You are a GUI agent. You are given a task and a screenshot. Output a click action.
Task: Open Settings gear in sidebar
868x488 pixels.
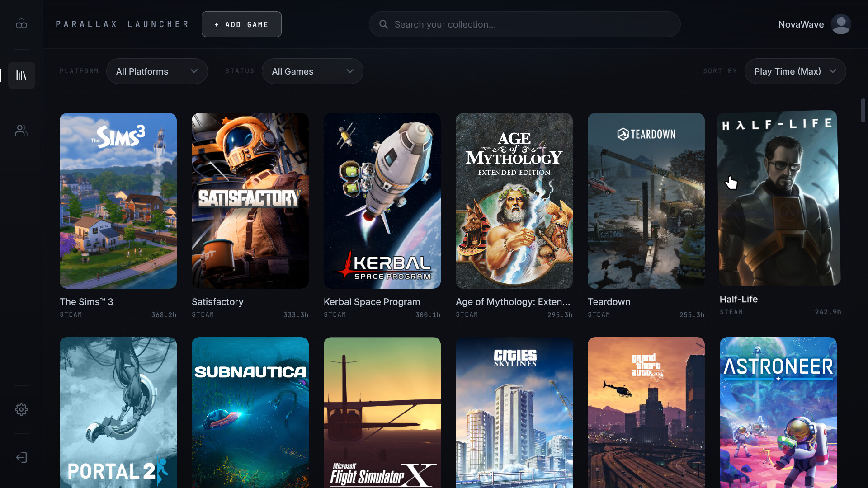[21, 409]
